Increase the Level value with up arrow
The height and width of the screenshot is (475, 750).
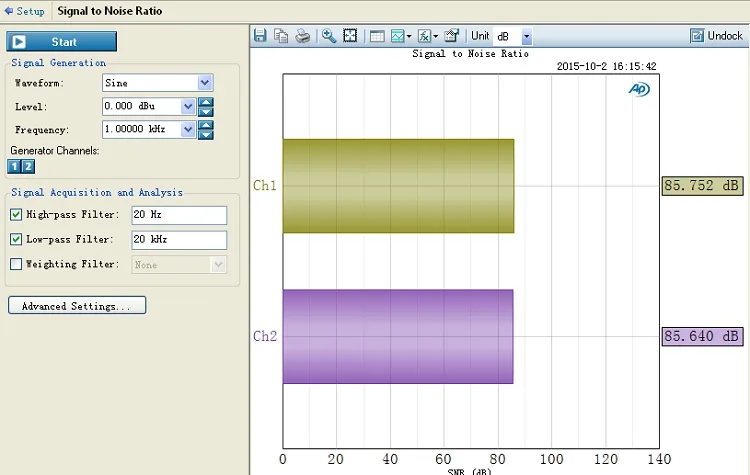pyautogui.click(x=206, y=102)
